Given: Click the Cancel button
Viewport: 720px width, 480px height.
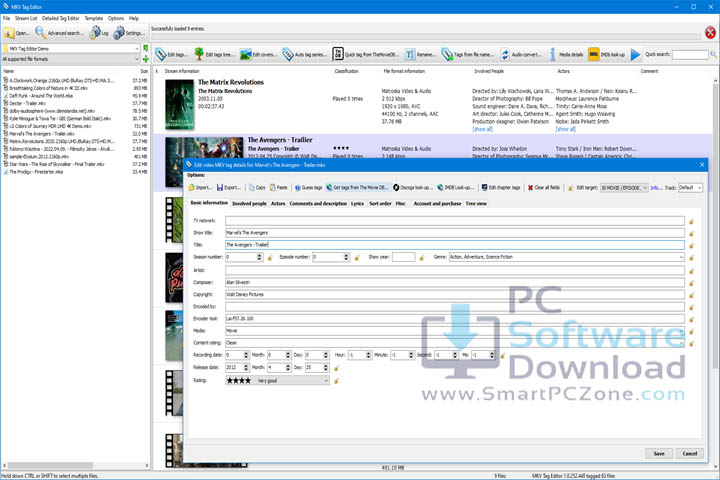Looking at the screenshot, I should (x=690, y=453).
